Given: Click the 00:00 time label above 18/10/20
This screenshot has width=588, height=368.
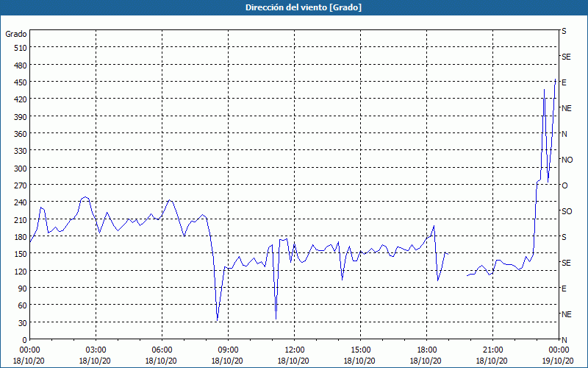Looking at the screenshot, I should pos(29,350).
